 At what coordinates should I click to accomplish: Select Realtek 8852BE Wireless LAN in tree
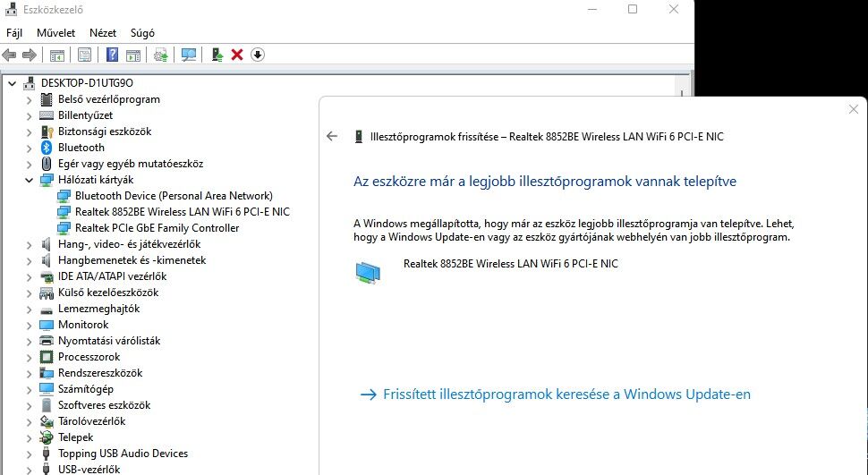(183, 211)
